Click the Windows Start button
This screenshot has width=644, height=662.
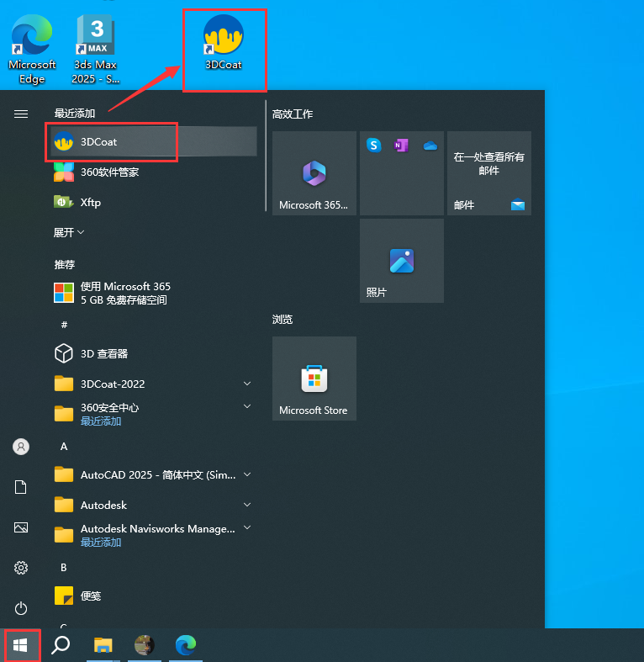(x=20, y=645)
